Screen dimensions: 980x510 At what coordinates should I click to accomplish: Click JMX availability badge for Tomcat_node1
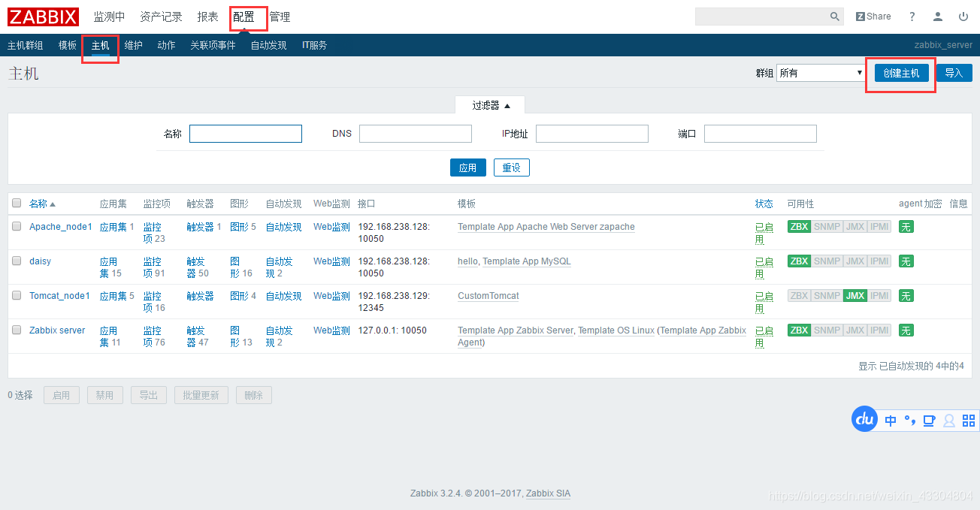pyautogui.click(x=855, y=296)
